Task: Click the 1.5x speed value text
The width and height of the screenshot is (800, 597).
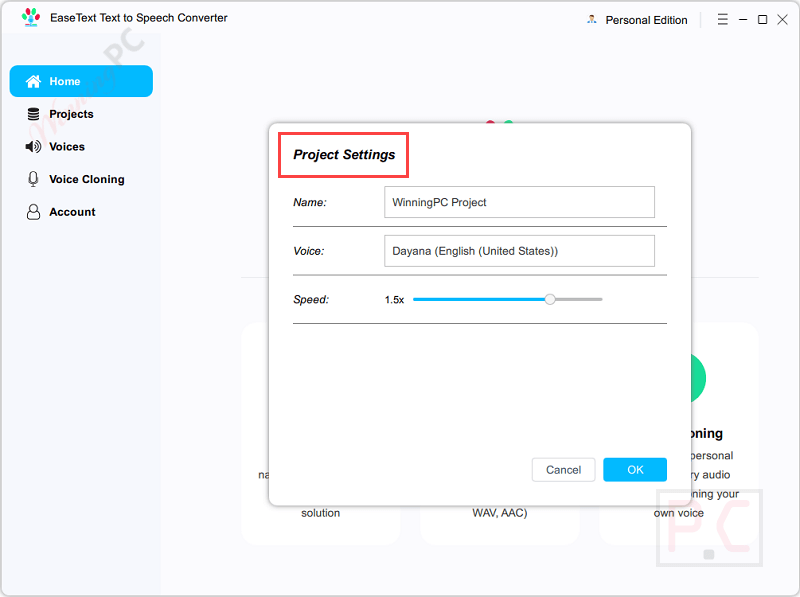Action: tap(394, 300)
